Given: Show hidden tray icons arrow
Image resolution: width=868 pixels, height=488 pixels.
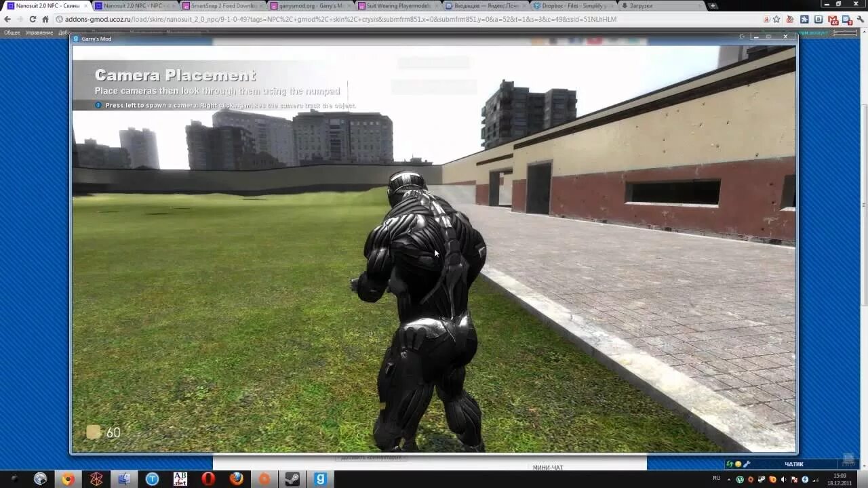Looking at the screenshot, I should [730, 479].
